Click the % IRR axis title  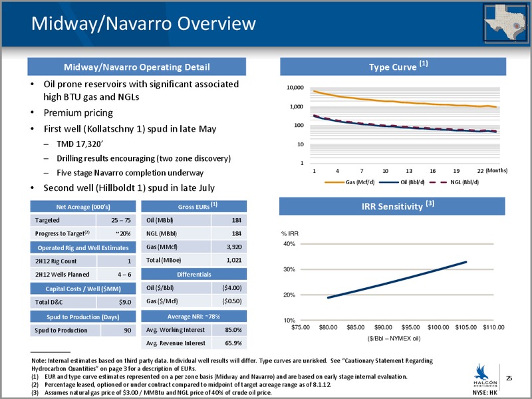[289, 233]
